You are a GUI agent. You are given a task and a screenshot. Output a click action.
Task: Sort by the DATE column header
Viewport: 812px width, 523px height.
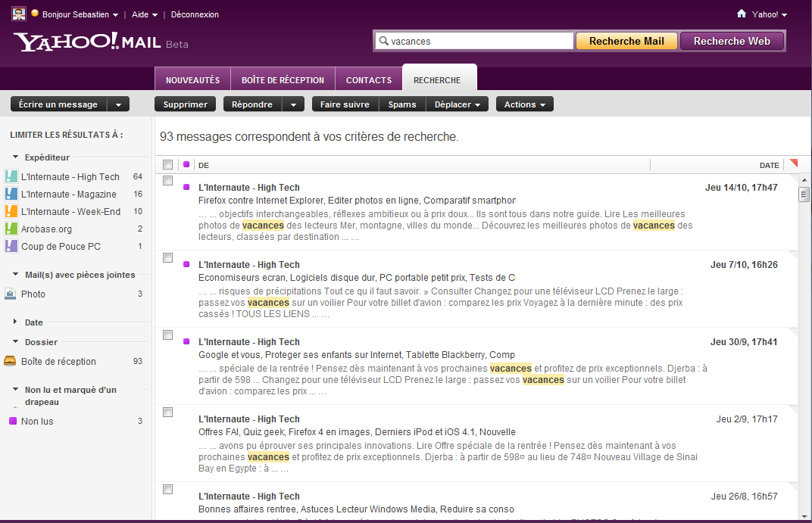769,166
